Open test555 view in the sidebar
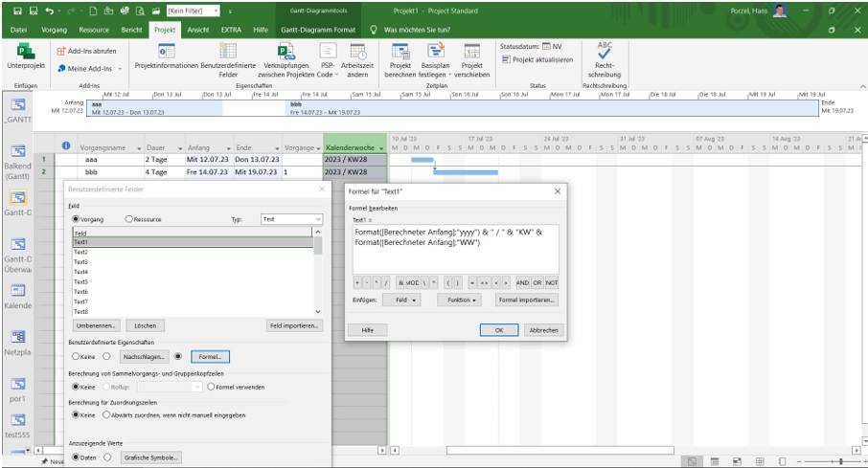 click(17, 427)
